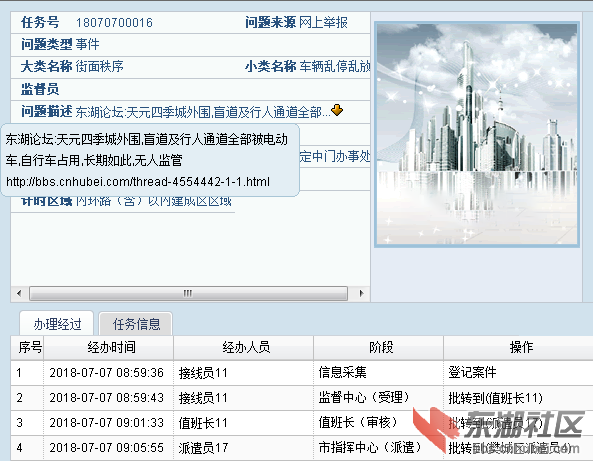Click 批转到(值班长11) operation cell
Image resolution: width=593 pixels, height=461 pixels.
pyautogui.click(x=495, y=398)
